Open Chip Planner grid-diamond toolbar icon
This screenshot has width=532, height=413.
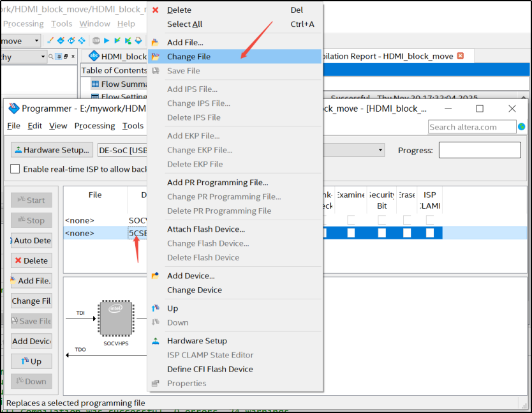tap(82, 41)
